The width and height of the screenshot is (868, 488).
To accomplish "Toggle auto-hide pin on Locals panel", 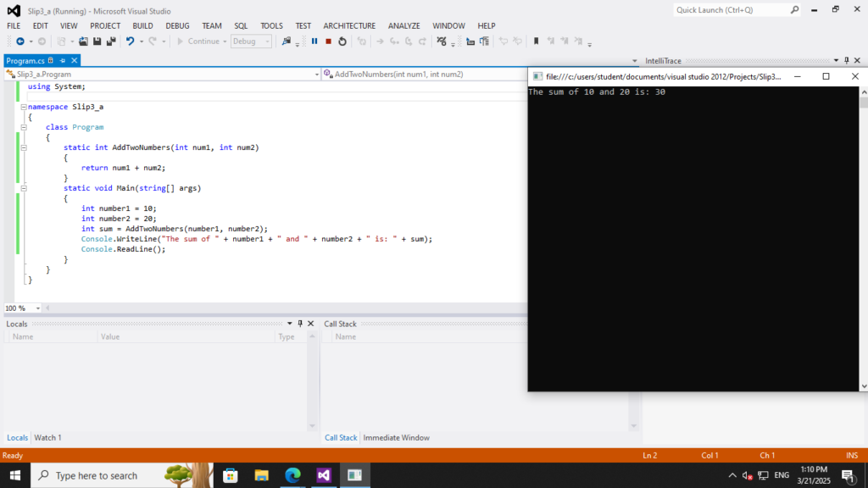I will [300, 324].
